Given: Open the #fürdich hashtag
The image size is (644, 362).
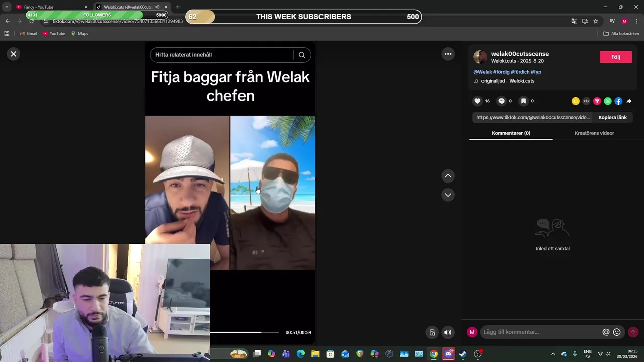Looking at the screenshot, I should pos(520,72).
